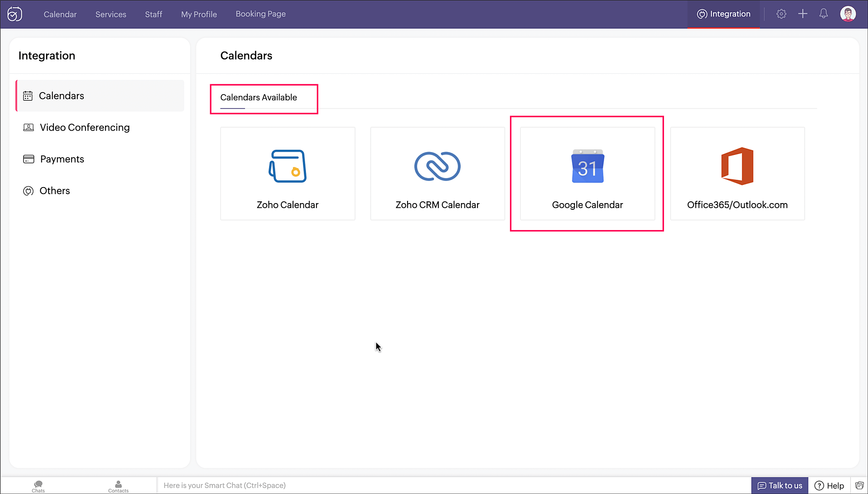Image resolution: width=868 pixels, height=494 pixels.
Task: Open Chats in bottom bar
Action: (x=38, y=486)
